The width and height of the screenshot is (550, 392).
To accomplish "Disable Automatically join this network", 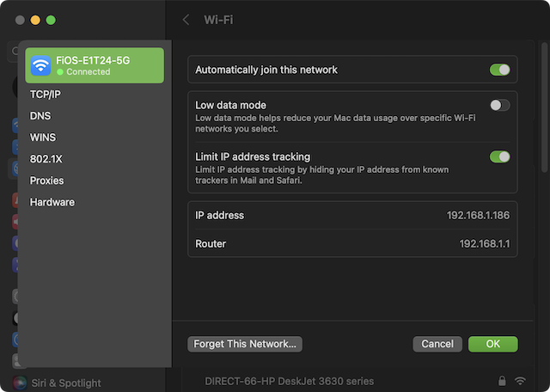I will pyautogui.click(x=499, y=70).
